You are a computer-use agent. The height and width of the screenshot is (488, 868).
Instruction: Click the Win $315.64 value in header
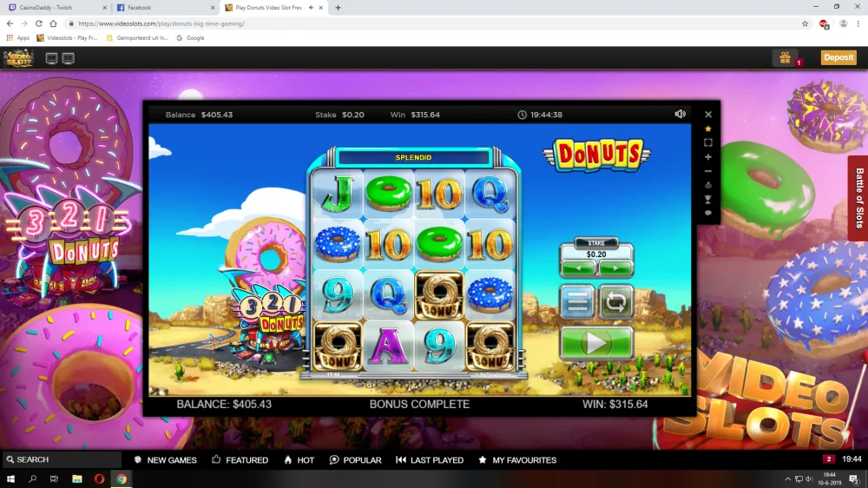425,115
